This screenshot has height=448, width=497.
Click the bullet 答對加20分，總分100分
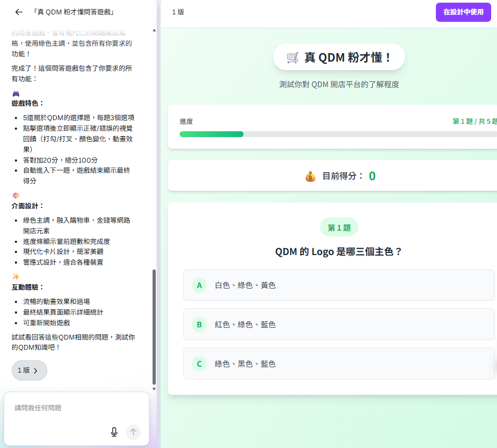click(x=60, y=160)
